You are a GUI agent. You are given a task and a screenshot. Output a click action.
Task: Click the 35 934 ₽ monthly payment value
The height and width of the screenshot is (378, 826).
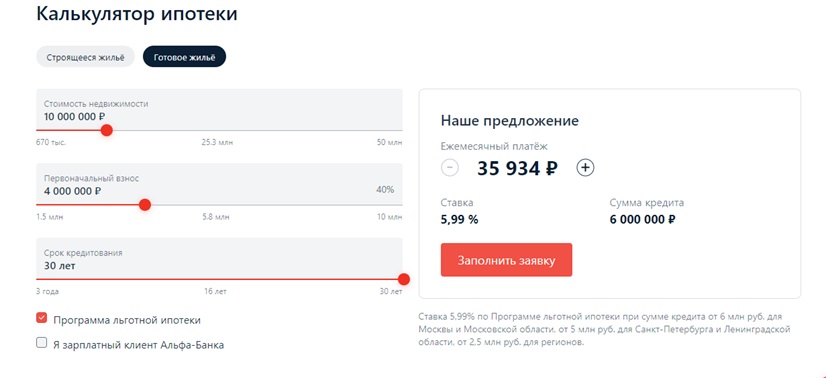click(517, 168)
